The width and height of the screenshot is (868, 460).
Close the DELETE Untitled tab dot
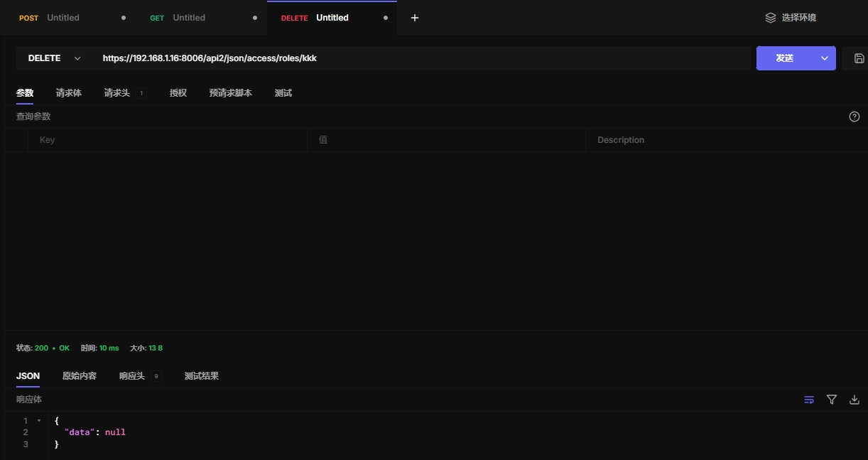(386, 18)
